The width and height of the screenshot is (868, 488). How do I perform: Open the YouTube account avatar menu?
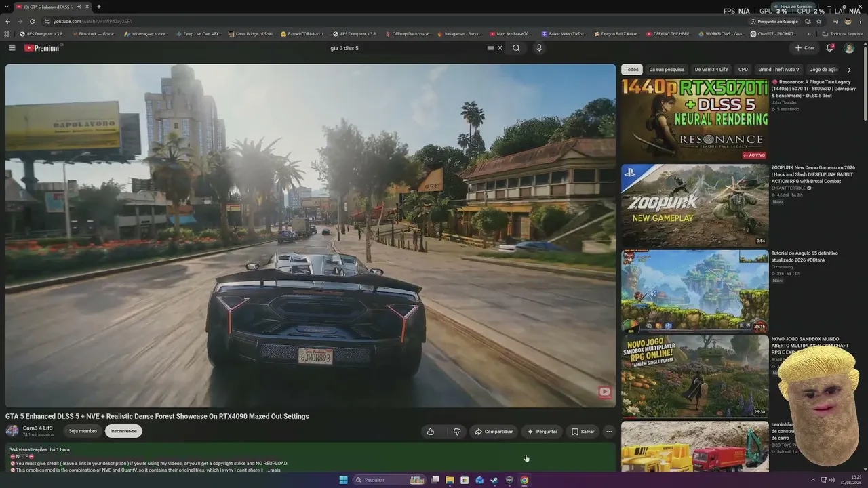point(849,48)
